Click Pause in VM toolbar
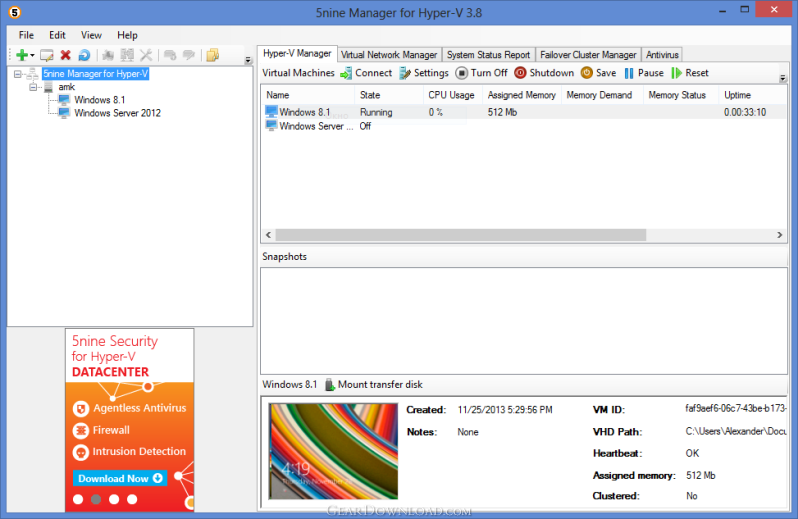This screenshot has height=519, width=798. click(x=644, y=73)
